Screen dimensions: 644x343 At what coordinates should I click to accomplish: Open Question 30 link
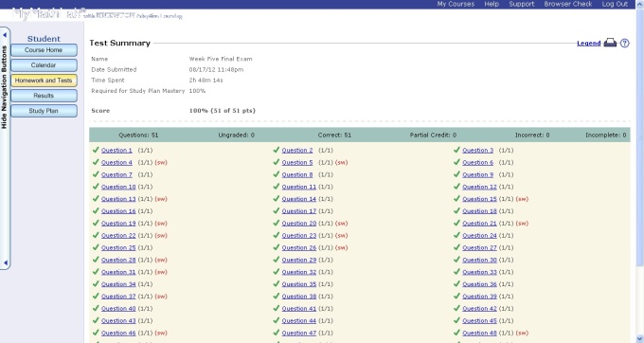(x=479, y=260)
